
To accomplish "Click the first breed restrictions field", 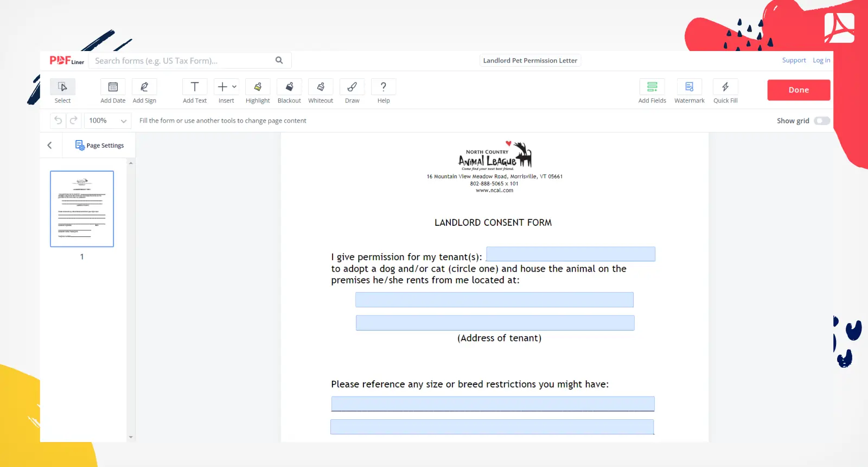I will pyautogui.click(x=493, y=404).
